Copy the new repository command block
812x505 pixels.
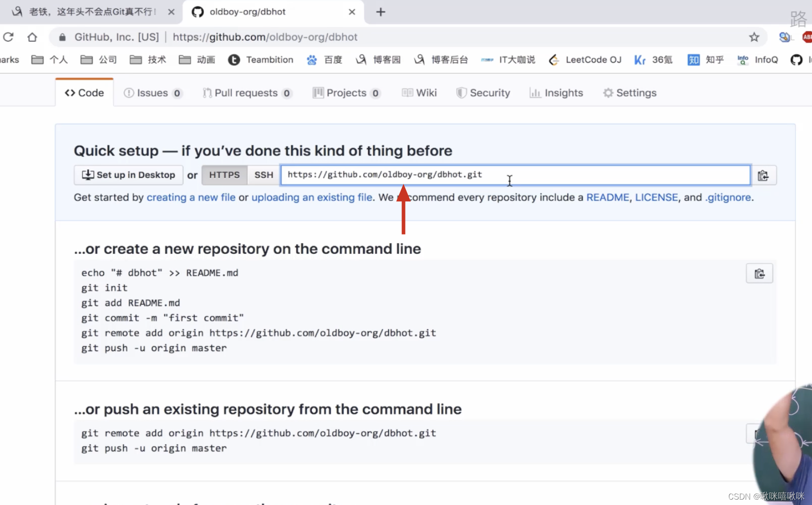[x=759, y=274]
